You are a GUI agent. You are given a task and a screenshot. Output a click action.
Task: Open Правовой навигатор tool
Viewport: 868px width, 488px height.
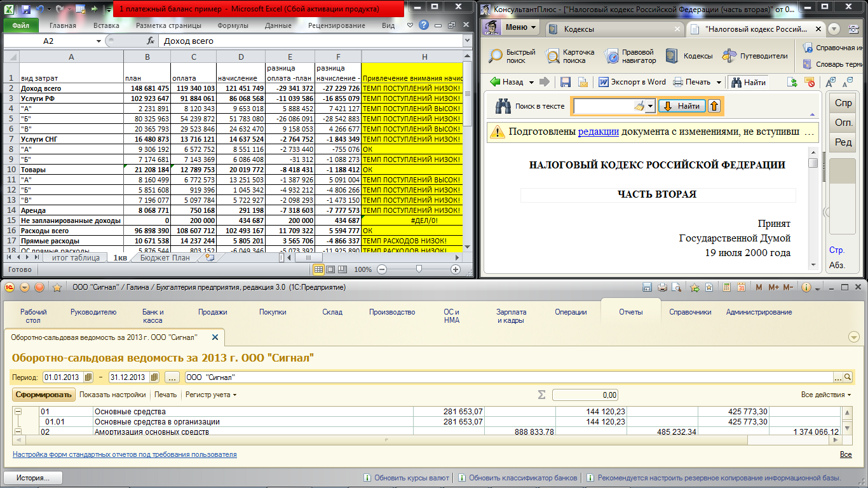(x=611, y=56)
